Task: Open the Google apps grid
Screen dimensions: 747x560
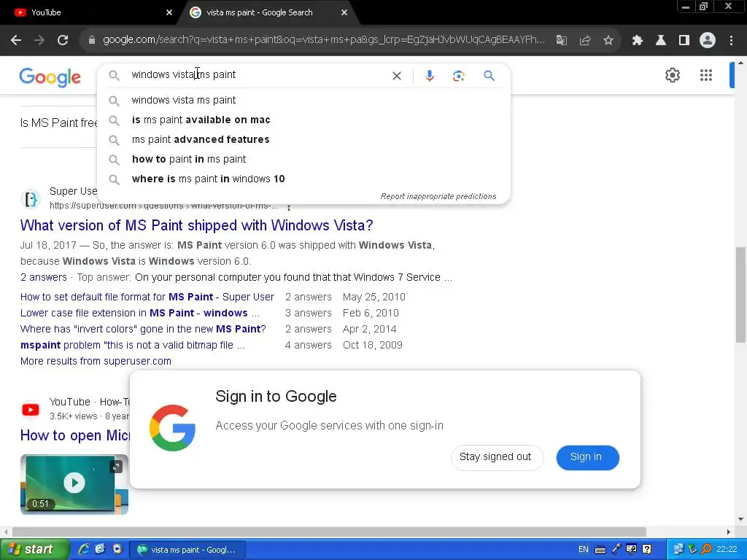Action: pos(706,75)
